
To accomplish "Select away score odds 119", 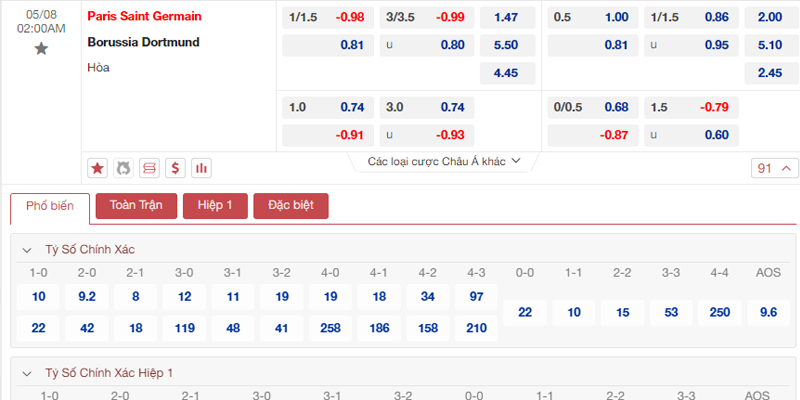I will [x=184, y=329].
